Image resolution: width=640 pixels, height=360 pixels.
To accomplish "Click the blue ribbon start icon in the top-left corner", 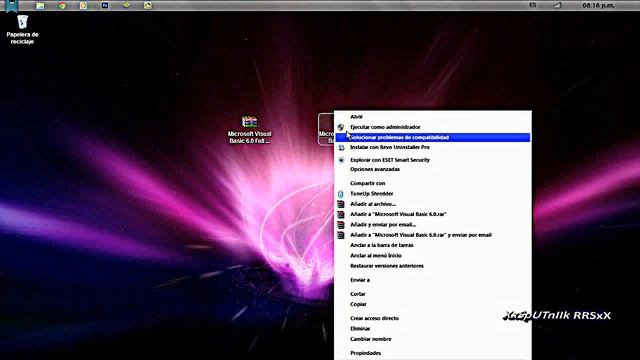I will [12, 6].
